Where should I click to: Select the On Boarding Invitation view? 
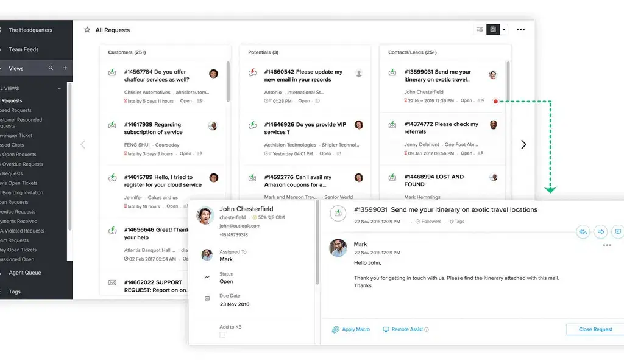click(x=22, y=193)
